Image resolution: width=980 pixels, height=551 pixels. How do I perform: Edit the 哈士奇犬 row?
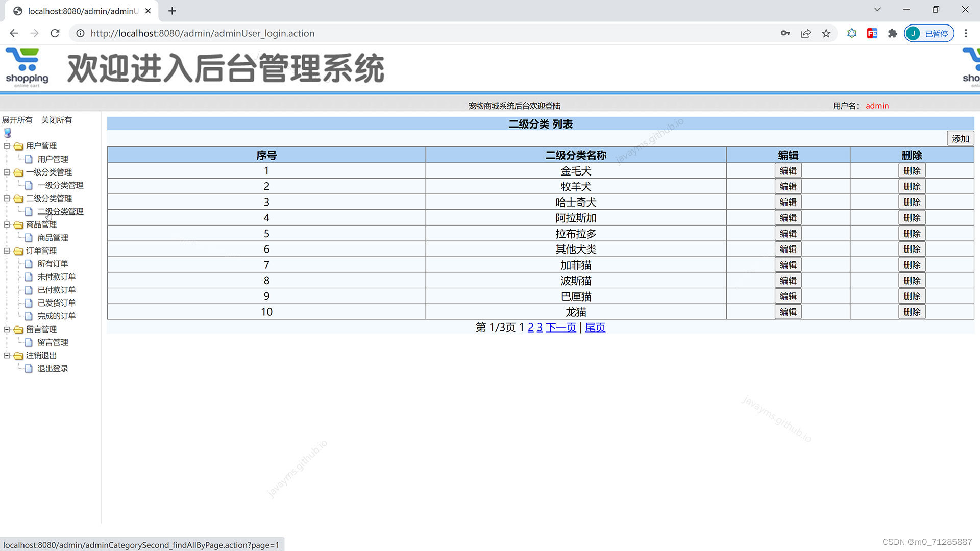tap(788, 202)
